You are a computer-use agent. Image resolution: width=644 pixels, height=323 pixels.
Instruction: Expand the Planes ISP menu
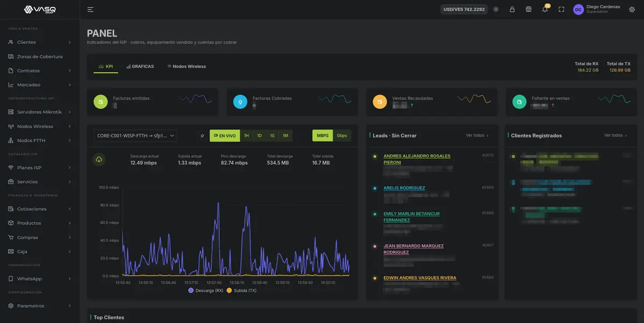pos(40,167)
